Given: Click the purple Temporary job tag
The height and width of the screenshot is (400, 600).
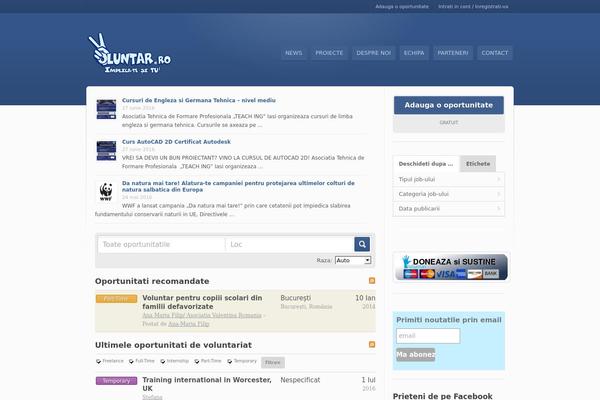Looking at the screenshot, I should click(x=116, y=381).
